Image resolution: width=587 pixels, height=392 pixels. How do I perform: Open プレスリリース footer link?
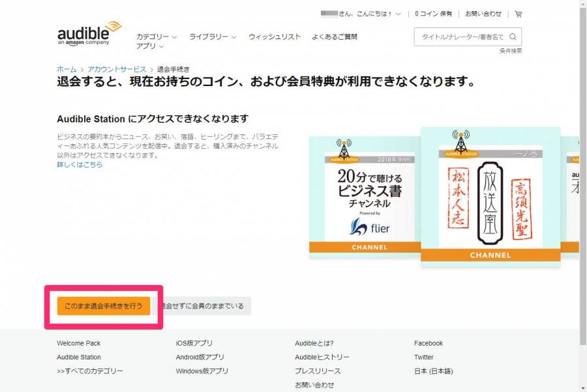(x=318, y=371)
